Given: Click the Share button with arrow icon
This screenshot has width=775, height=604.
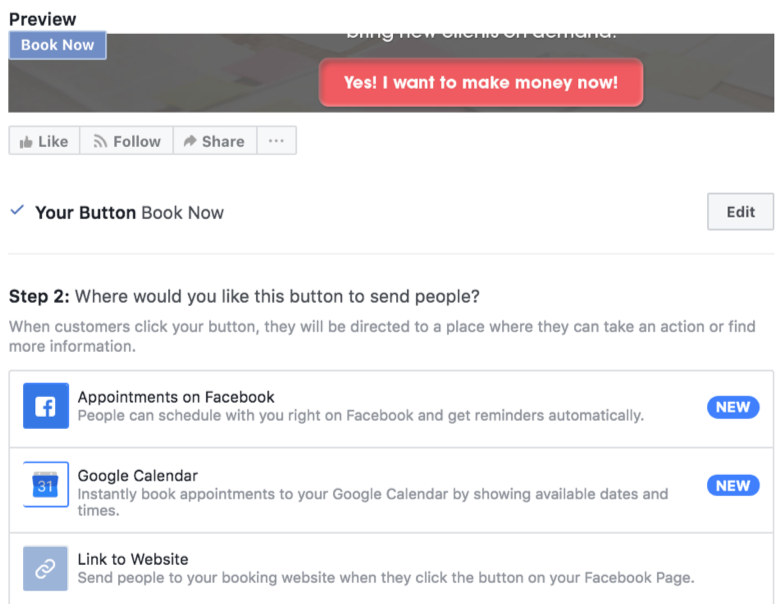Looking at the screenshot, I should [214, 141].
